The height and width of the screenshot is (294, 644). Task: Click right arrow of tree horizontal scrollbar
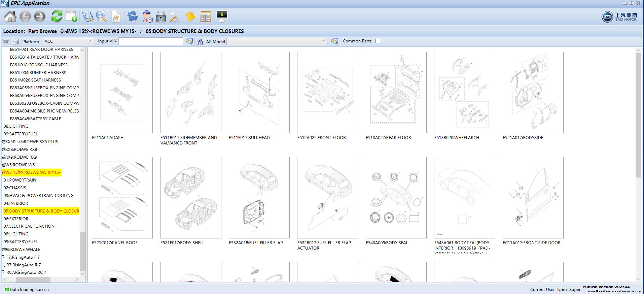pyautogui.click(x=77, y=280)
